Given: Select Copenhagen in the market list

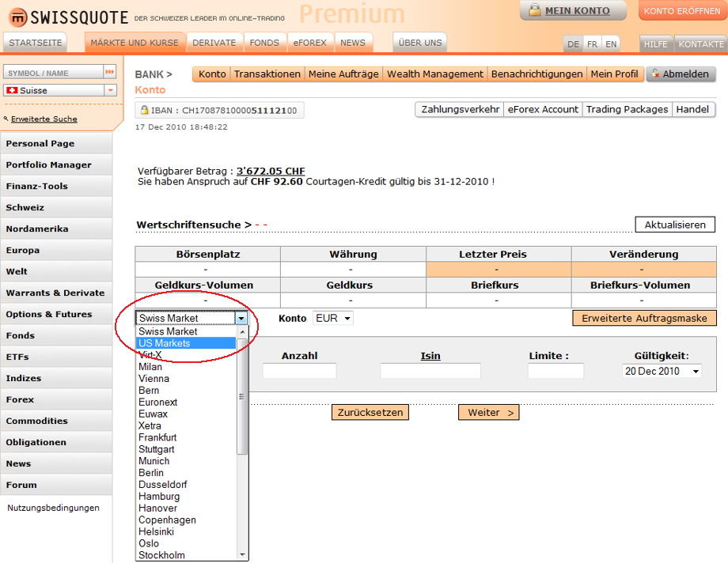Looking at the screenshot, I should click(186, 520).
